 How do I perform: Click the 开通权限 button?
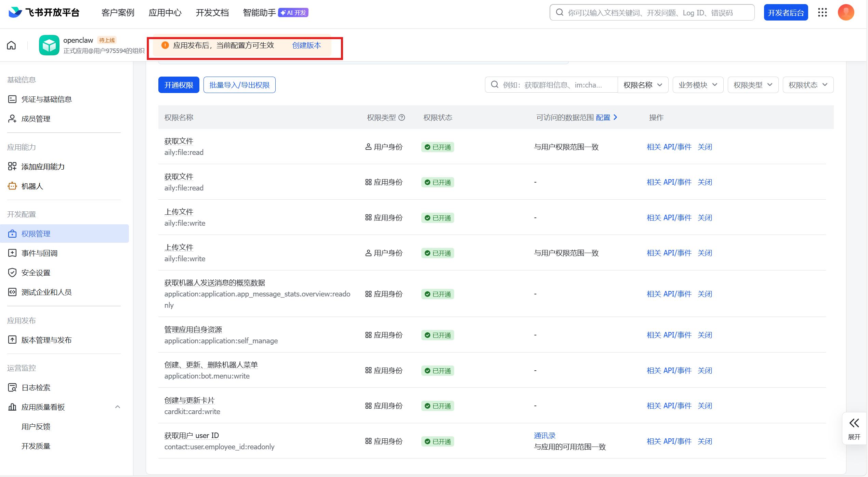coord(179,85)
